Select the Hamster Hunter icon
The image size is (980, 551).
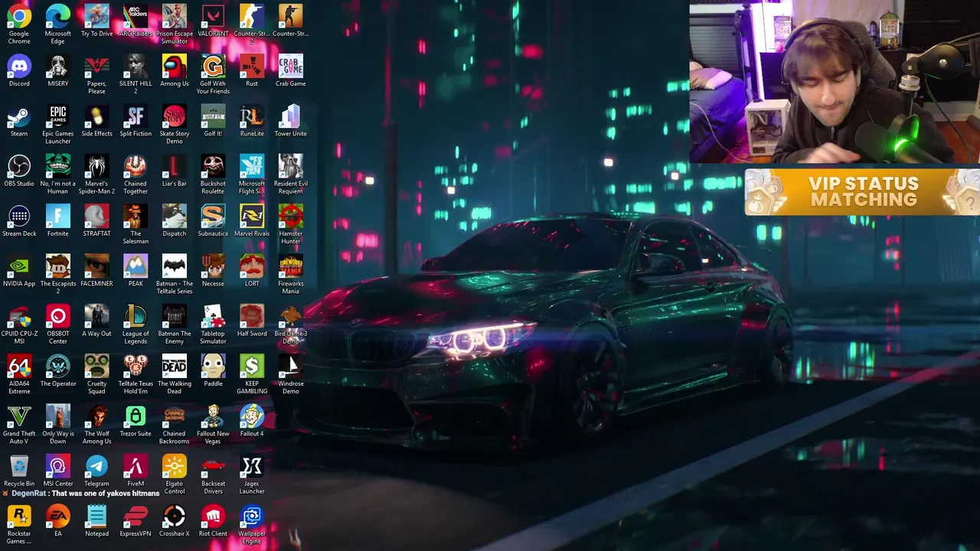291,223
